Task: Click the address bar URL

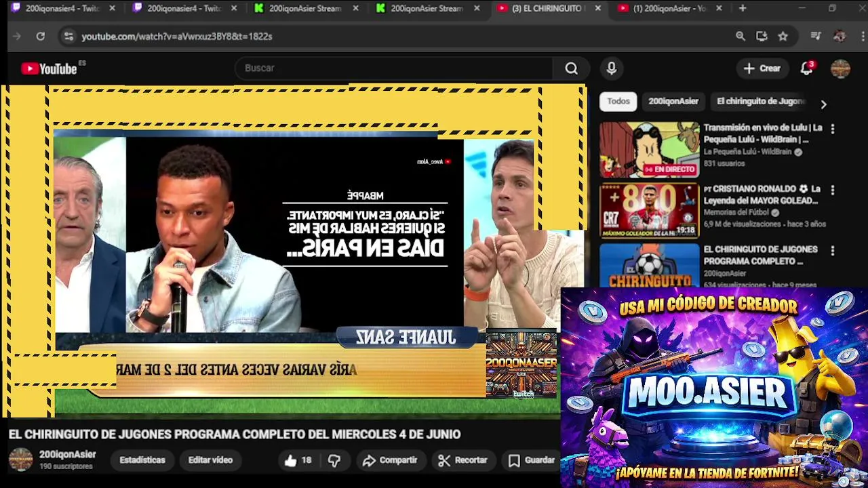Action: point(177,37)
